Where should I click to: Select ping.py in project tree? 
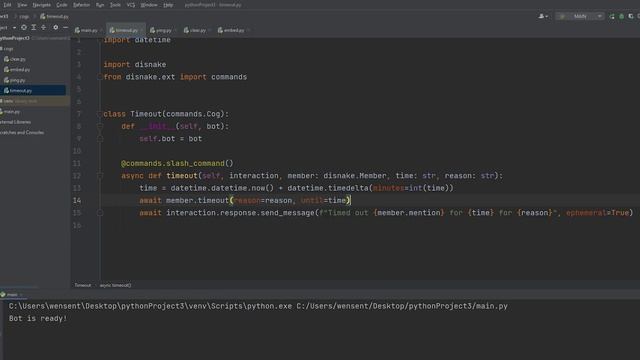click(14, 80)
